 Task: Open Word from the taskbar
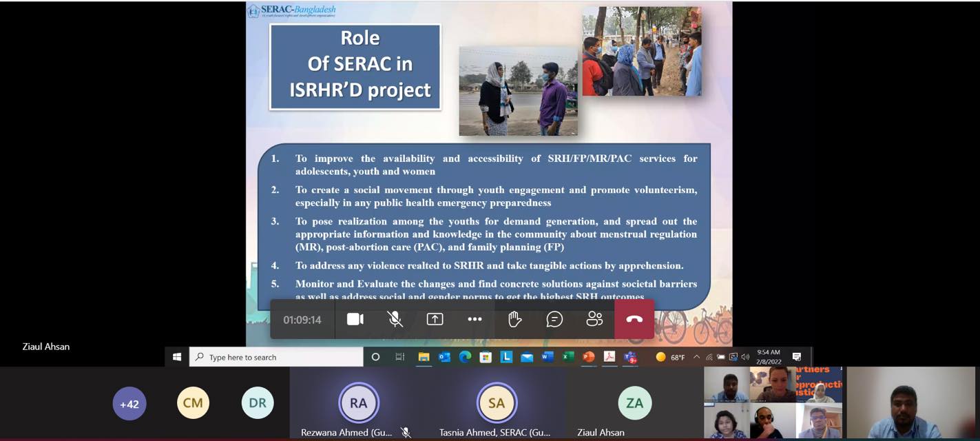[x=548, y=357]
